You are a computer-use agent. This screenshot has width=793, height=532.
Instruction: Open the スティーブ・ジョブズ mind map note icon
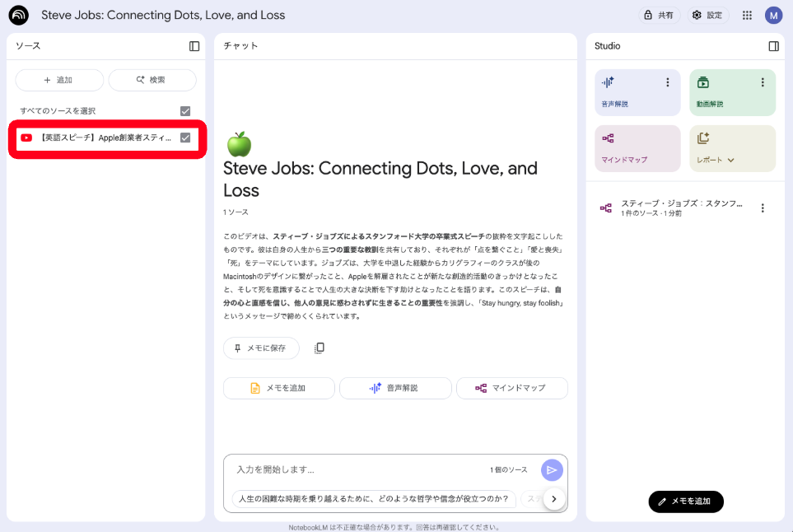pos(606,208)
